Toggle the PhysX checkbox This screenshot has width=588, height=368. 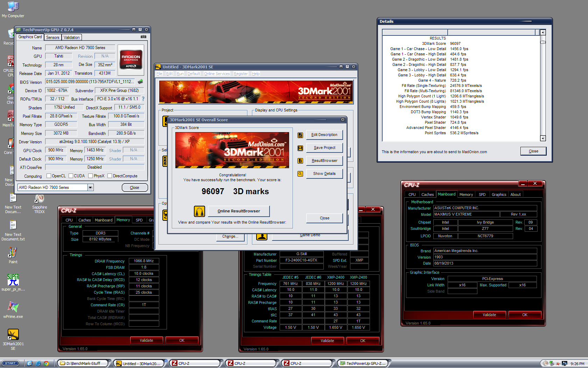pyautogui.click(x=90, y=176)
